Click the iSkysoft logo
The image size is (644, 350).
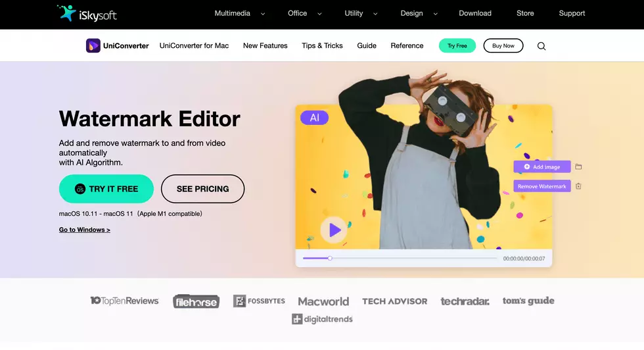(x=87, y=14)
